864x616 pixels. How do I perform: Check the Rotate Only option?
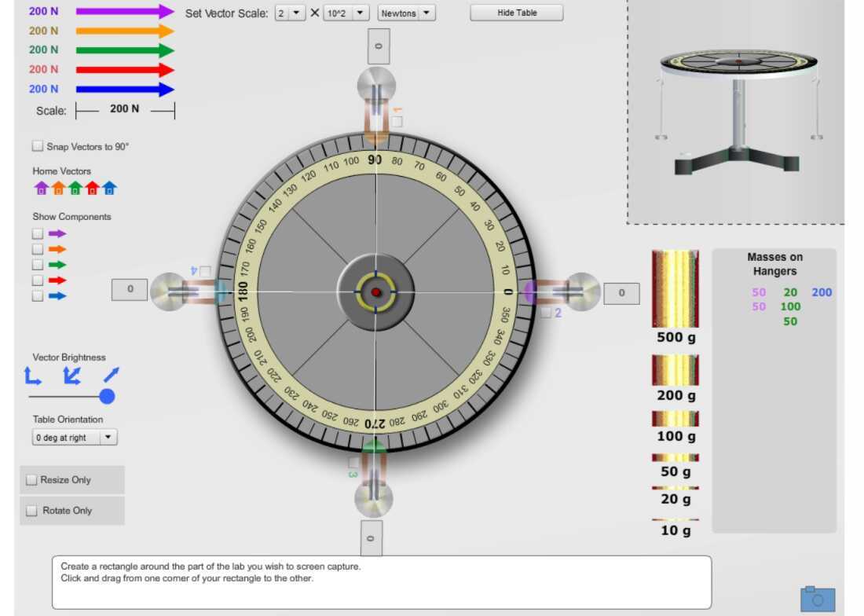pos(32,511)
